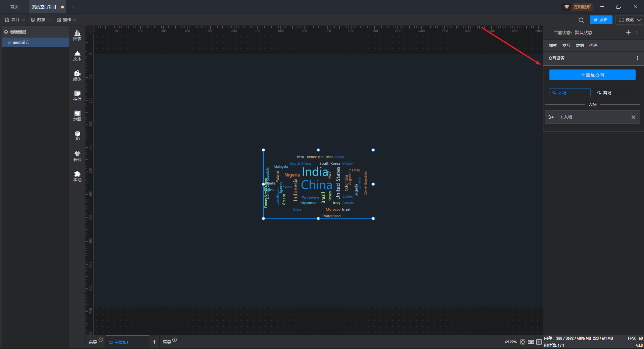This screenshot has height=349, width=644.
Task: Switch to the 代码 code tab
Action: coord(593,46)
